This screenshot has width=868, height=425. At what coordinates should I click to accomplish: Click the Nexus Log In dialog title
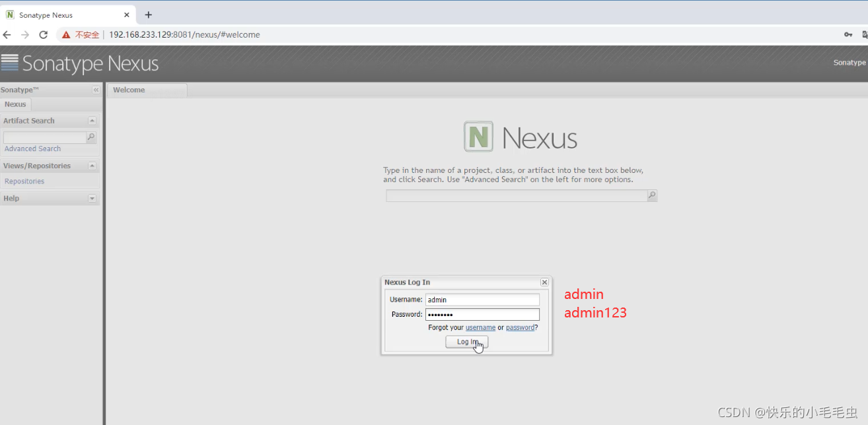point(407,282)
